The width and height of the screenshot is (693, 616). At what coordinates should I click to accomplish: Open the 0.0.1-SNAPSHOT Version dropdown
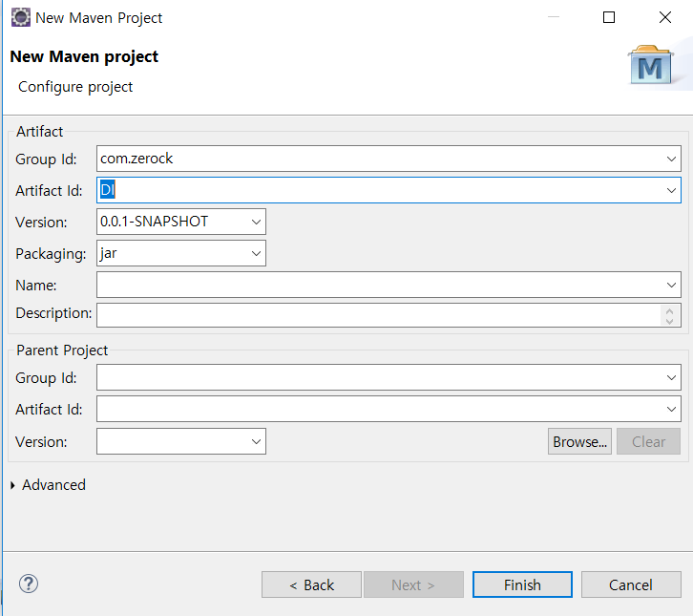coord(256,222)
